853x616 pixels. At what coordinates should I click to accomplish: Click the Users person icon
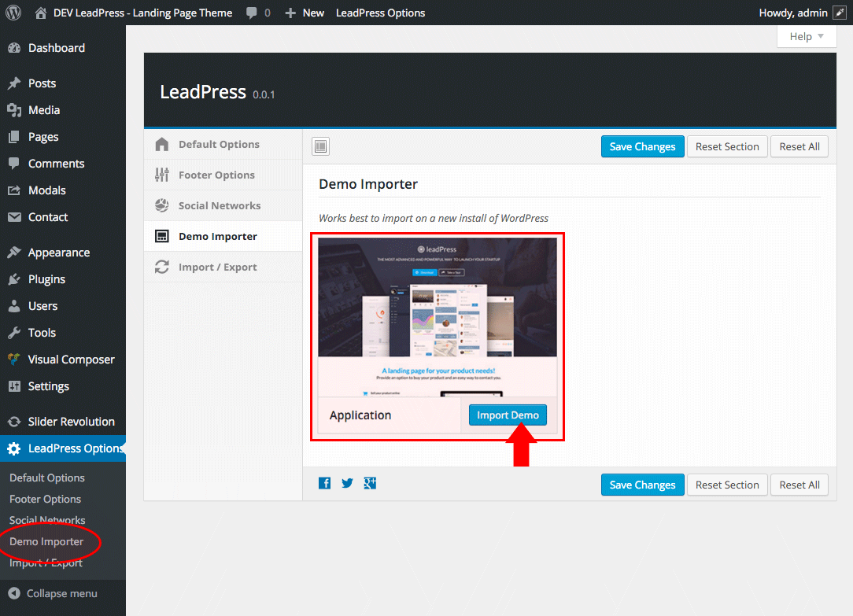tap(14, 305)
